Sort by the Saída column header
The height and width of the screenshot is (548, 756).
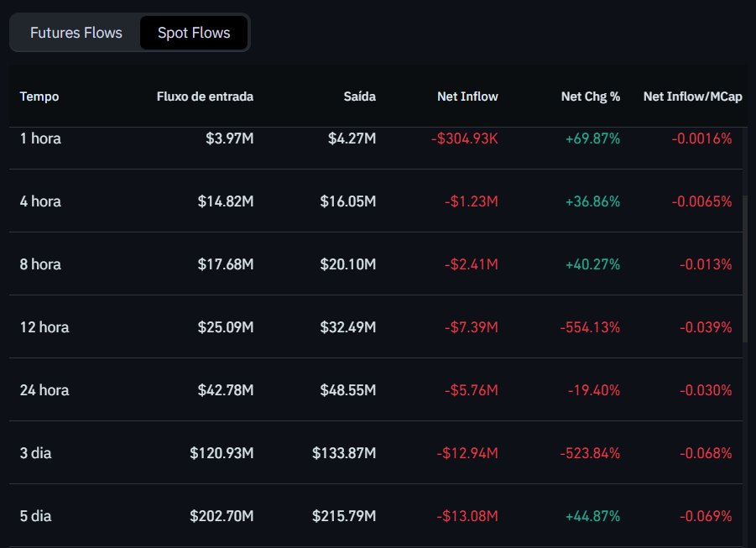coord(359,97)
